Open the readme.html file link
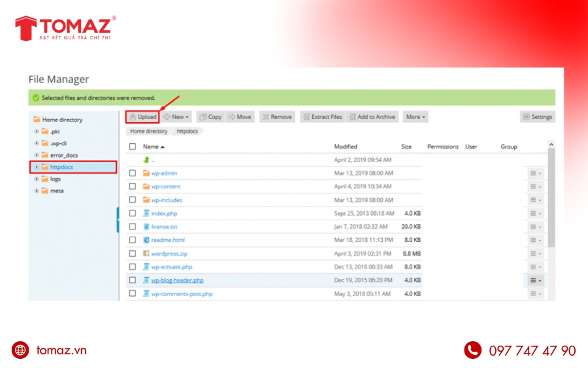This screenshot has height=368, width=588. (x=168, y=241)
